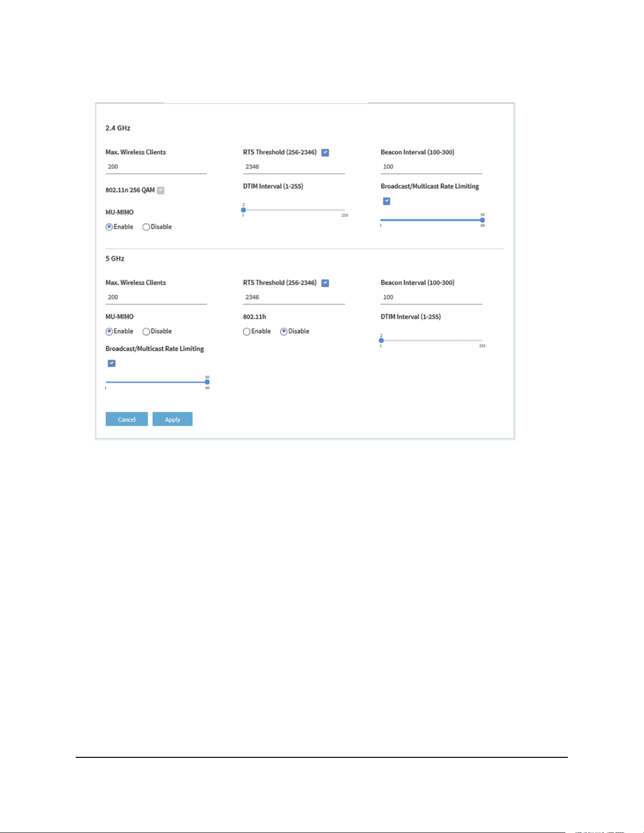Toggle the 802.11n 256 QAM checkbox
Screen dimensions: 644x833
pyautogui.click(x=161, y=190)
